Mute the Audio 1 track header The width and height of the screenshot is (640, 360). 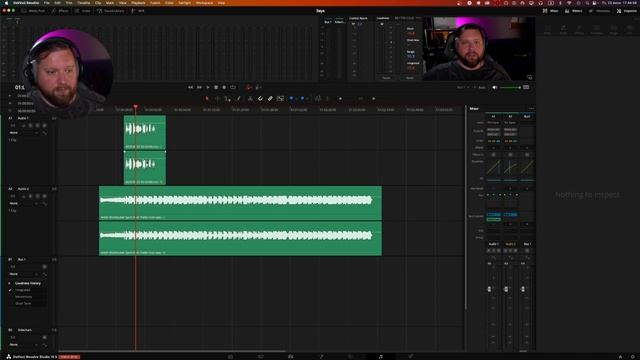[x=44, y=126]
